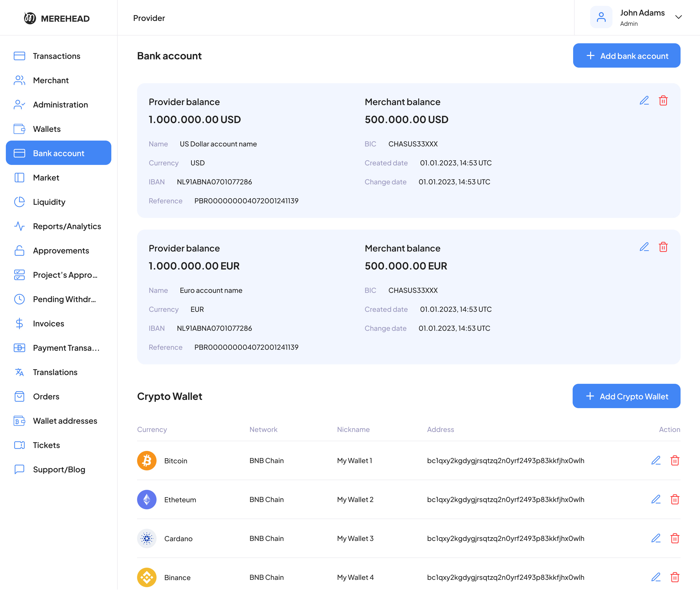The height and width of the screenshot is (592, 700).
Task: Go to Wallets in the sidebar
Action: (x=47, y=129)
